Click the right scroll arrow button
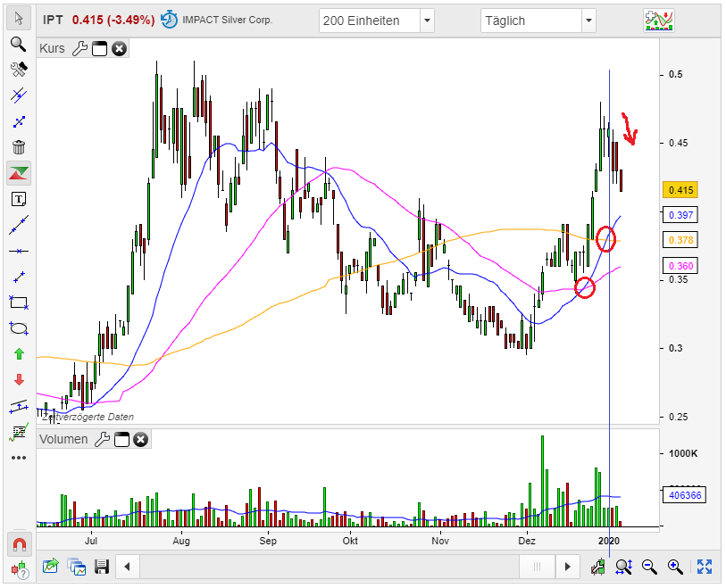726x588 pixels. (568, 567)
